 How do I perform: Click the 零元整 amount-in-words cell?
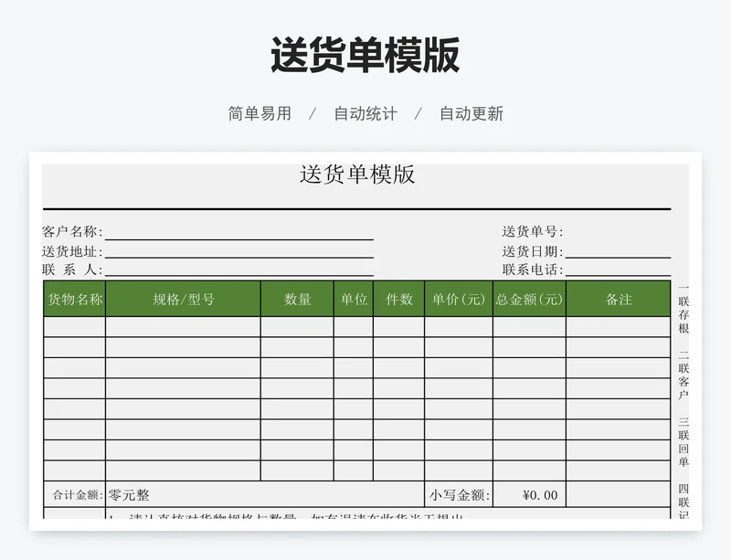(x=265, y=495)
